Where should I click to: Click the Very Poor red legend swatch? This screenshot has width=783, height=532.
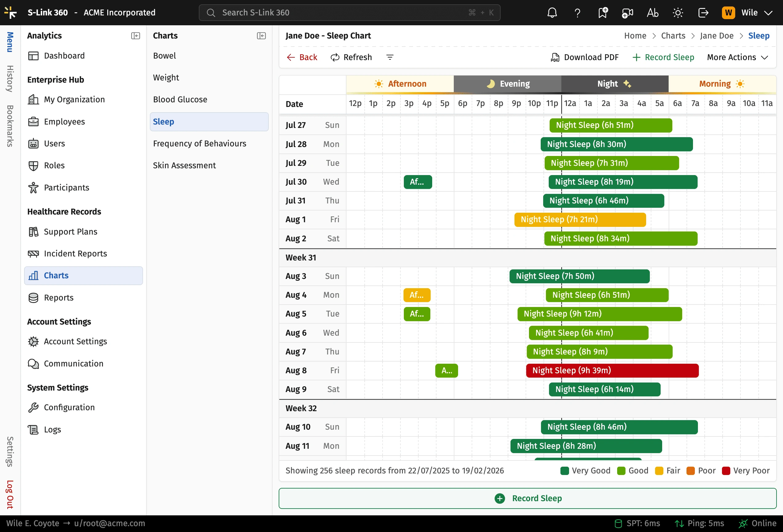pyautogui.click(x=726, y=471)
